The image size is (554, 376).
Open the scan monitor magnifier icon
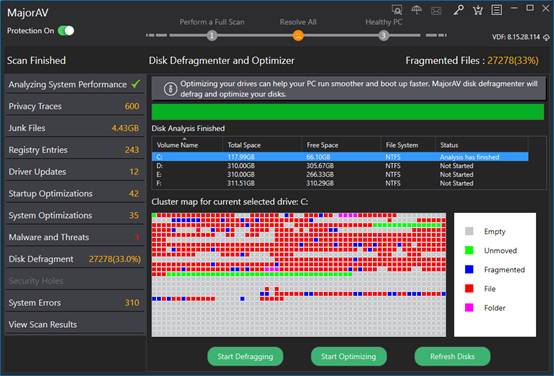[x=397, y=10]
